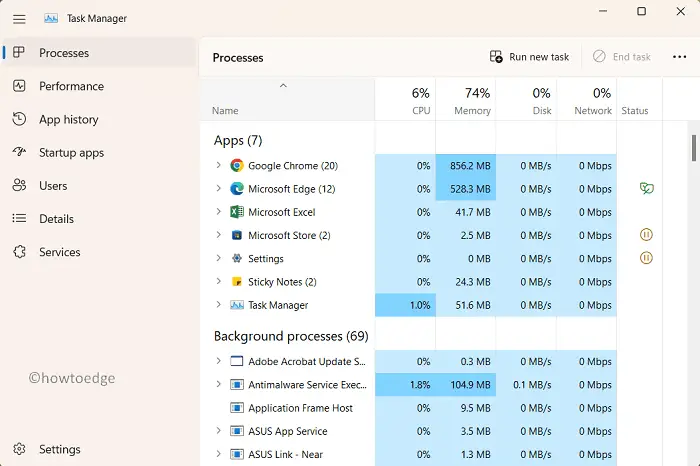700x466 pixels.
Task: Expand the Antimalware Service Executable group
Action: (x=218, y=384)
